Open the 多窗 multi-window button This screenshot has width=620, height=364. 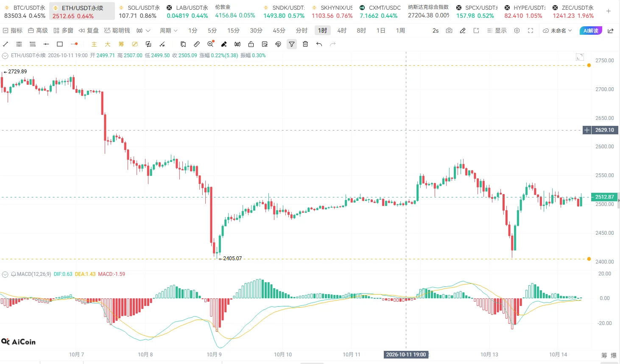pos(64,31)
